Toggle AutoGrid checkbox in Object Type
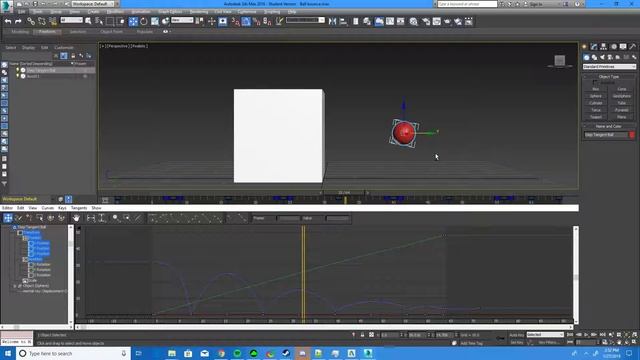Screen dimensions: 640x360 595,82
